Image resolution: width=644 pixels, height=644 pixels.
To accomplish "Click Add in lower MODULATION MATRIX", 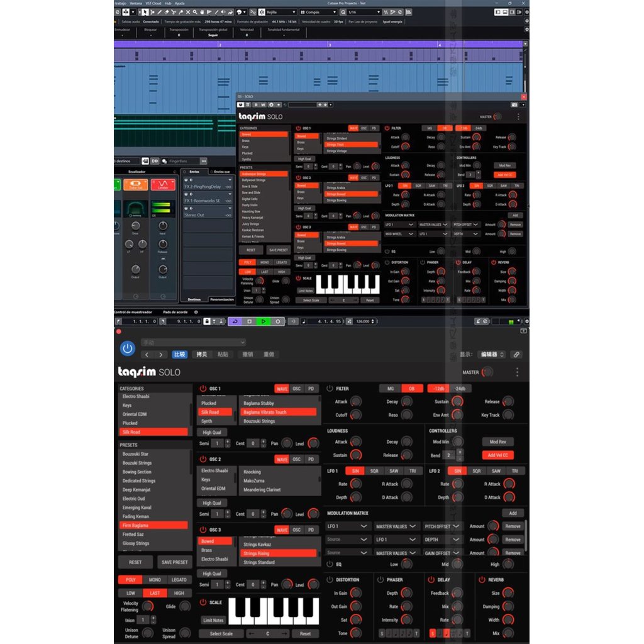I will [513, 513].
